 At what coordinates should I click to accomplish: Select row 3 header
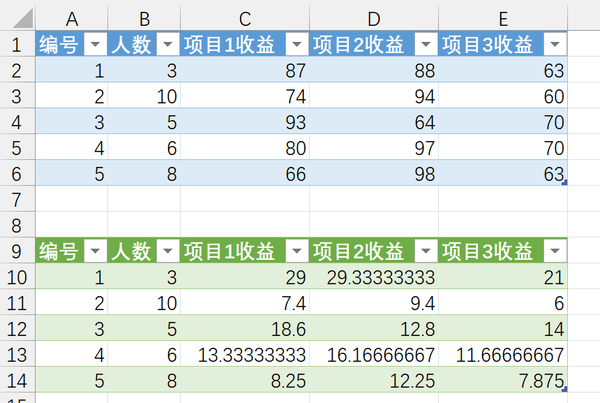click(17, 96)
